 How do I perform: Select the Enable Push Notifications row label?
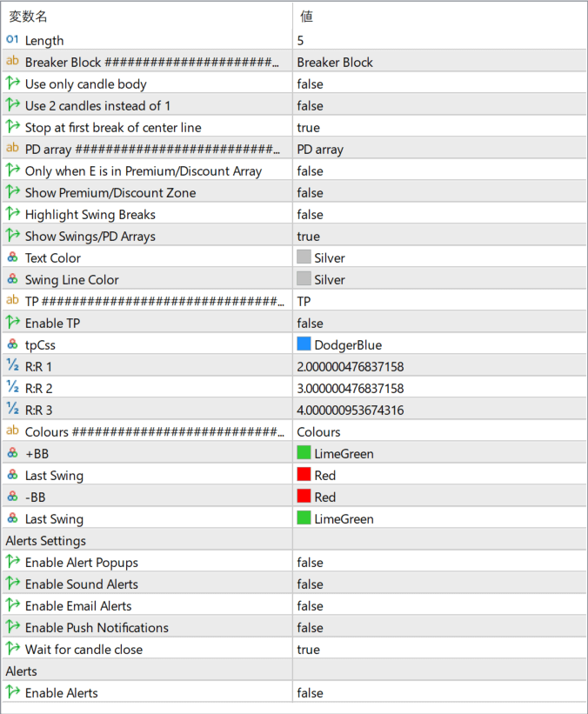[97, 627]
